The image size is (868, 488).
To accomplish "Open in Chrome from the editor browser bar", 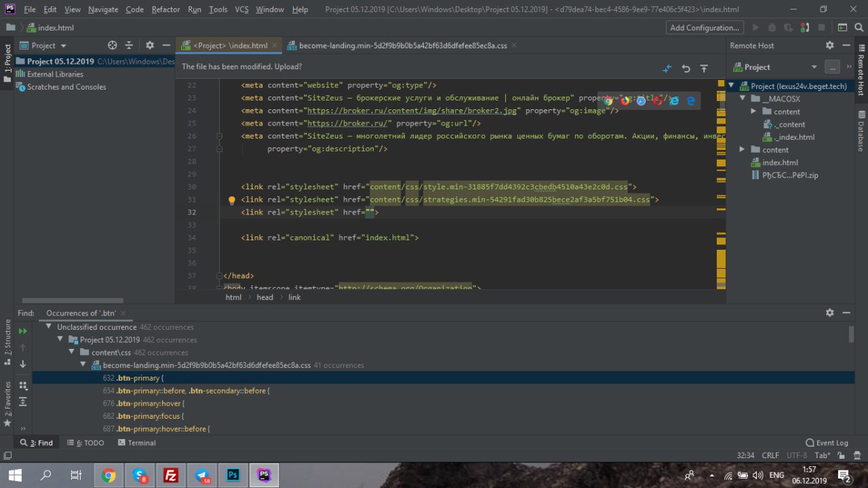I will (x=608, y=100).
